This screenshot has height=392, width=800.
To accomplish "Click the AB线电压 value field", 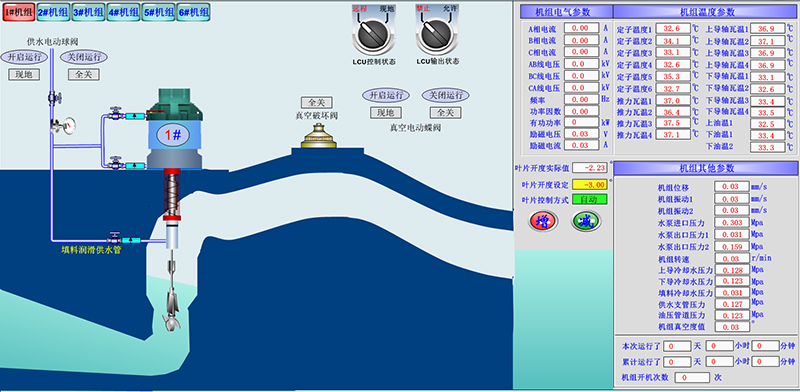I will pos(582,64).
